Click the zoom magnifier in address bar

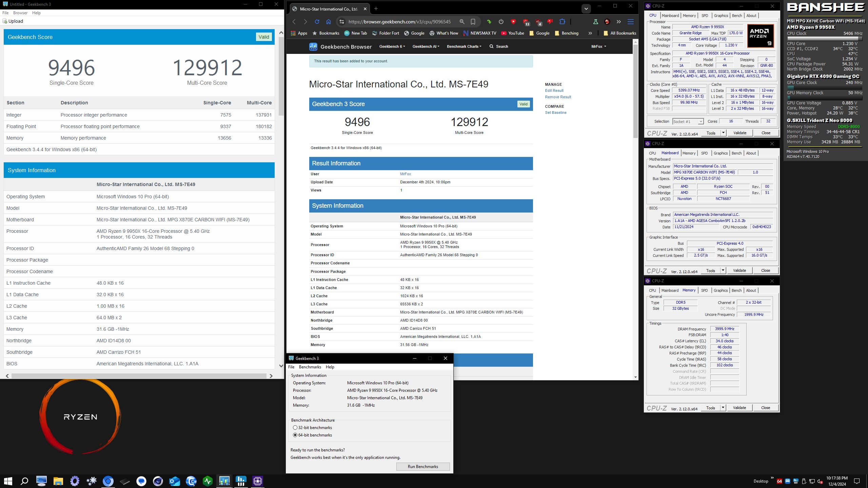click(x=462, y=22)
